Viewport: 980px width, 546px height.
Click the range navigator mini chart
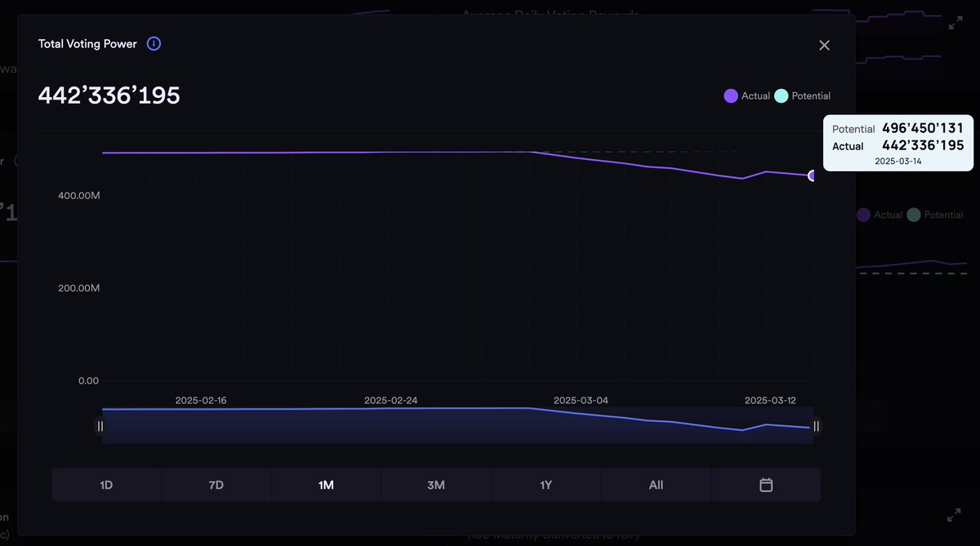tap(458, 425)
